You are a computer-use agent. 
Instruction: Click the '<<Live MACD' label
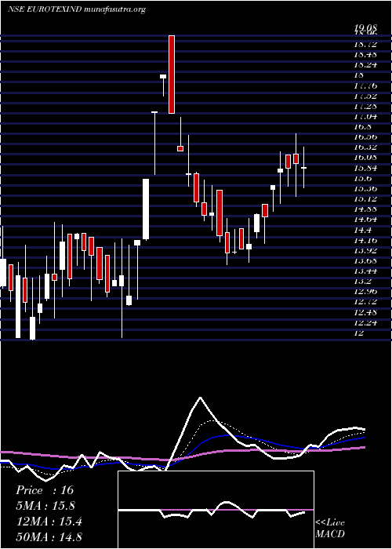pyautogui.click(x=330, y=528)
